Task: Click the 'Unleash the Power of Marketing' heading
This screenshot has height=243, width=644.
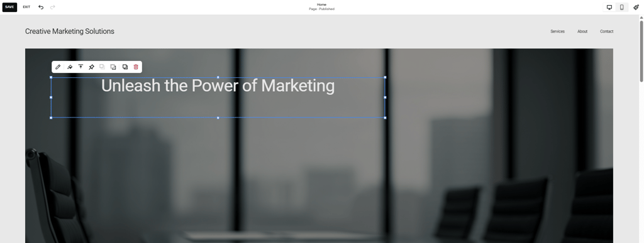Action: pos(218,85)
